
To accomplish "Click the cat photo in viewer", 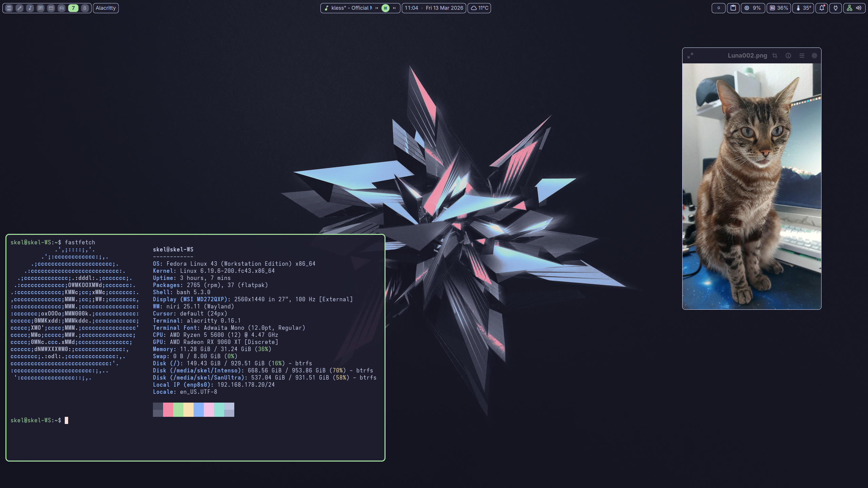I will (752, 186).
